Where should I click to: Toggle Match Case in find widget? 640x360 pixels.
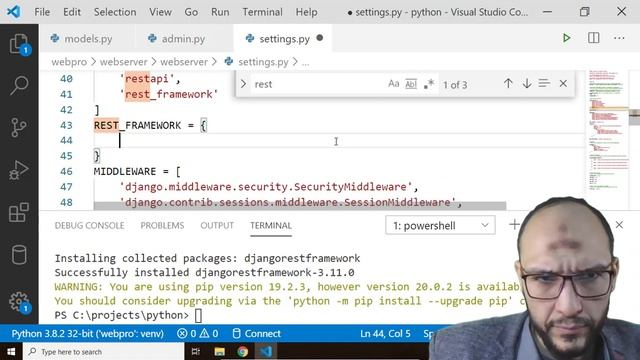pyautogui.click(x=393, y=84)
